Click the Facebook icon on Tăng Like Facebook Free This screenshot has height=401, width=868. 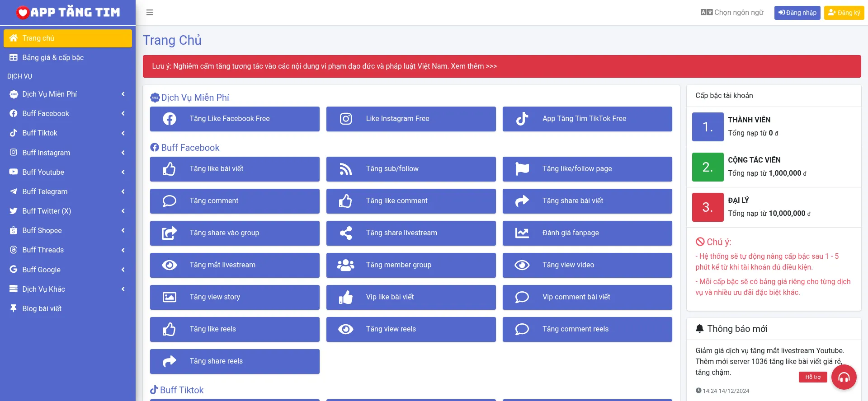tap(170, 119)
